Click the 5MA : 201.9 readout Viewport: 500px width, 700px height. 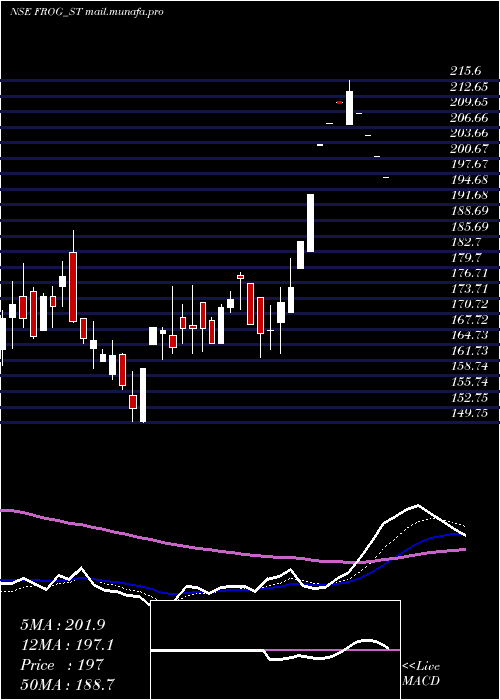62,625
